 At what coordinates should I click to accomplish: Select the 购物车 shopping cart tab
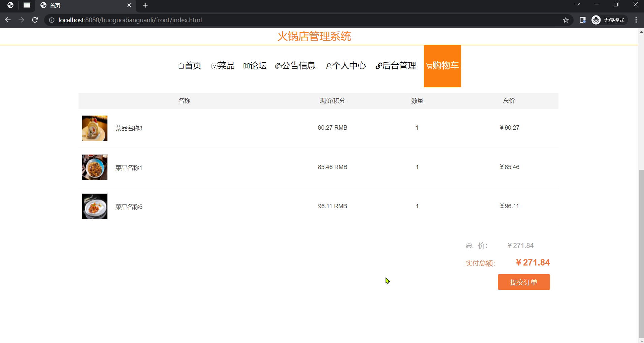[x=442, y=66]
